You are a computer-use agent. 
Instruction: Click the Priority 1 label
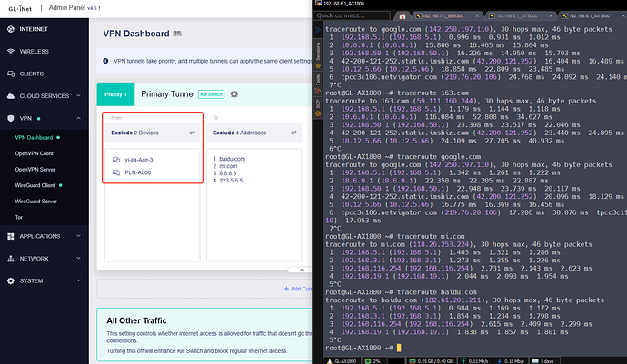[115, 94]
